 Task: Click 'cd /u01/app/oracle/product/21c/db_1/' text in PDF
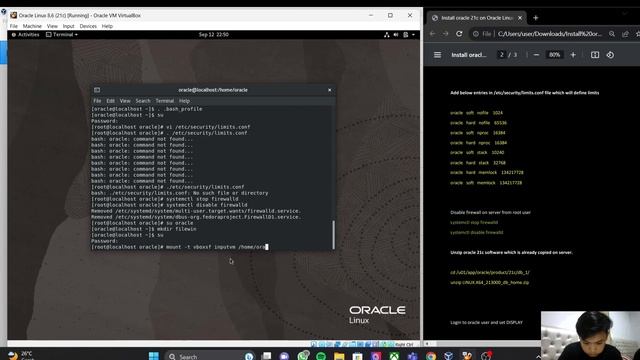click(x=490, y=272)
